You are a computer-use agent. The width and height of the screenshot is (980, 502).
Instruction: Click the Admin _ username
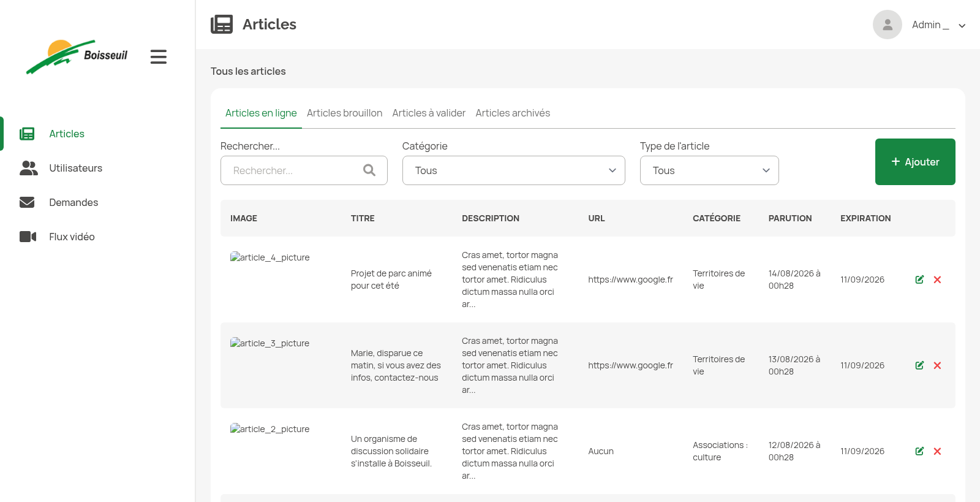(930, 25)
